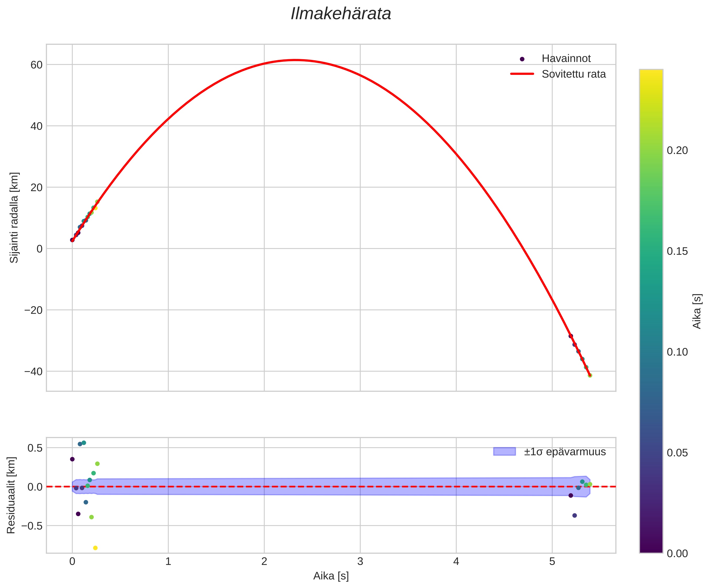Click the first observation point at time zero

tap(72, 240)
